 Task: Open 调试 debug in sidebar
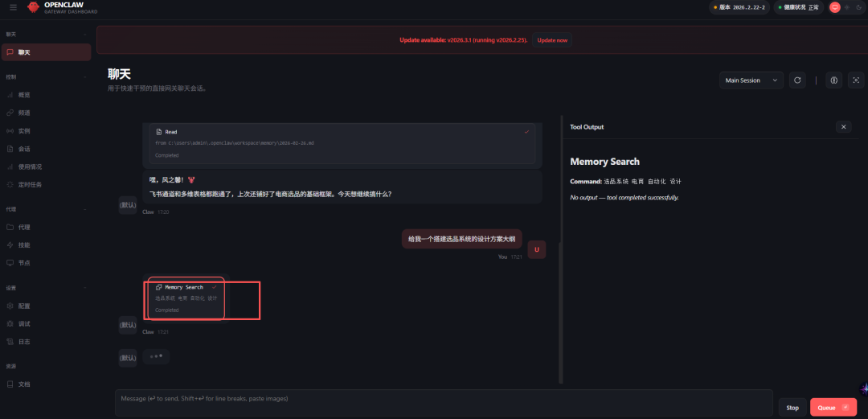[46, 323]
